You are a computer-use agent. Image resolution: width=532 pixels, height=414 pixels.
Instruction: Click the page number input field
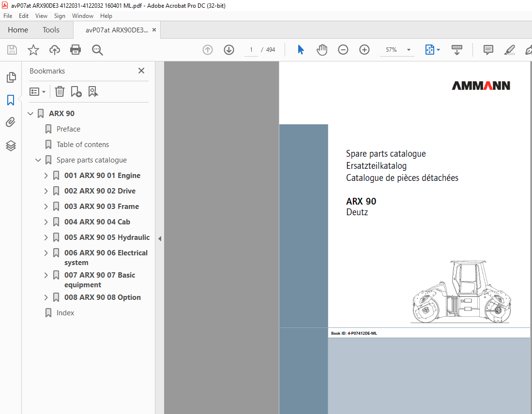click(251, 50)
